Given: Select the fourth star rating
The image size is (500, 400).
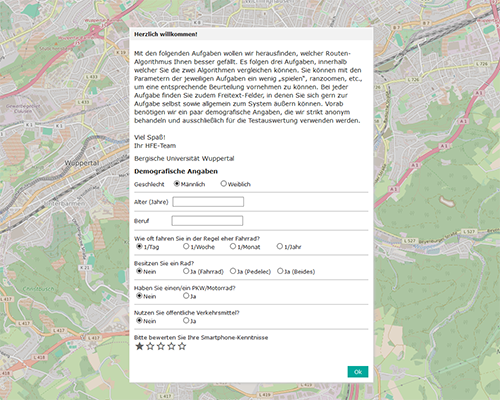Looking at the screenshot, I should pos(171,346).
